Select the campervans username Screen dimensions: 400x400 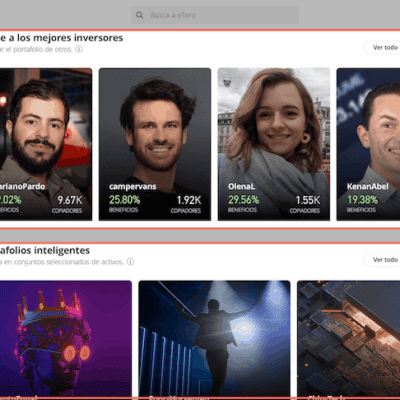point(133,187)
